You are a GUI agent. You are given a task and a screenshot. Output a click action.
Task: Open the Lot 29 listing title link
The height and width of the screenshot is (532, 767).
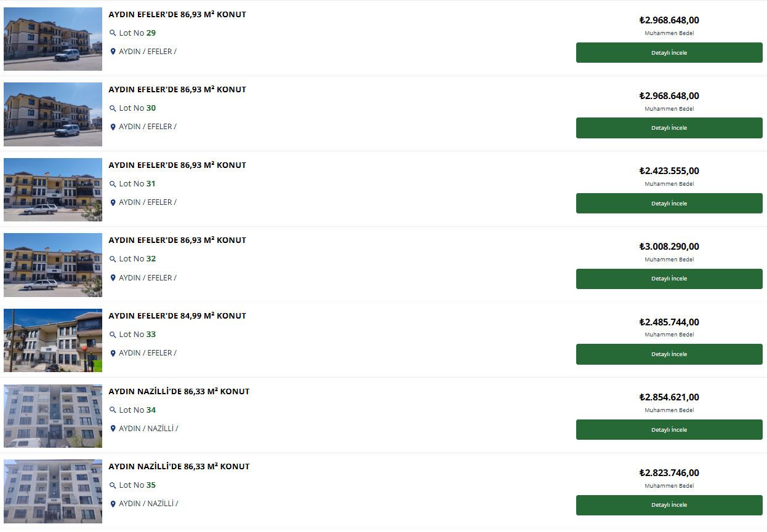point(177,14)
